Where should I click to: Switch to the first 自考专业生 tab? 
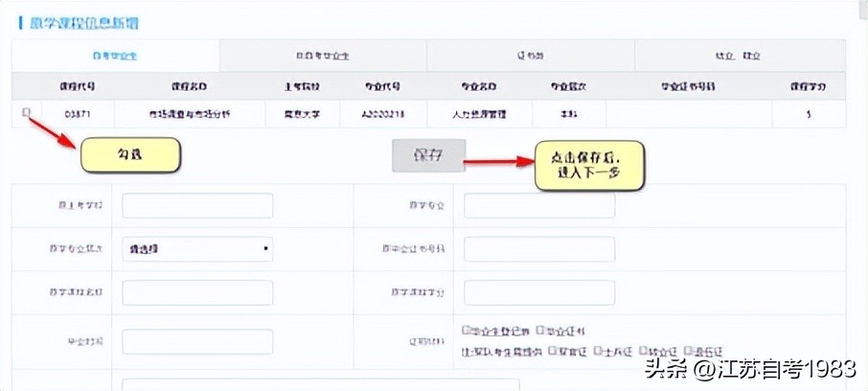click(x=115, y=56)
